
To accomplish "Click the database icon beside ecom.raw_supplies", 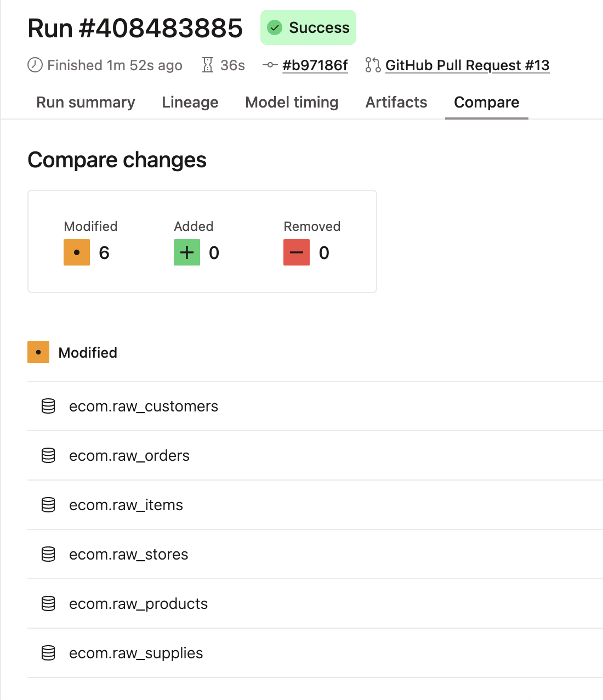I will pos(48,653).
